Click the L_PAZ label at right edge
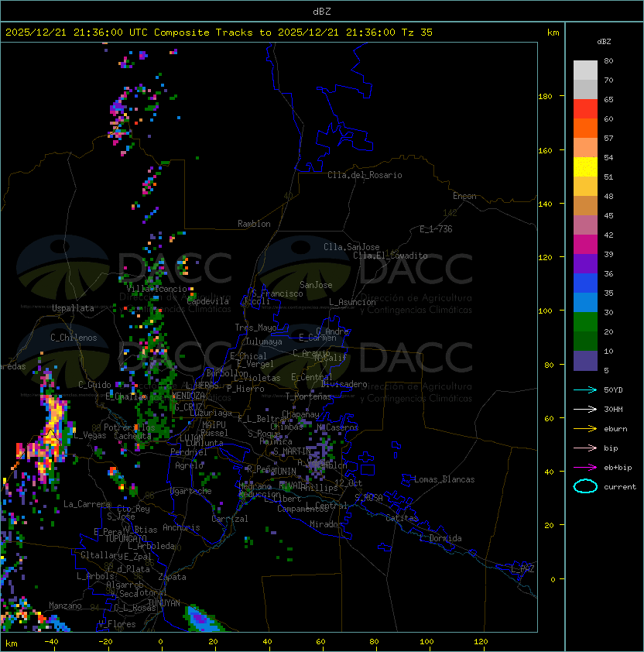Screen dimensions: 644x652 click(x=522, y=569)
